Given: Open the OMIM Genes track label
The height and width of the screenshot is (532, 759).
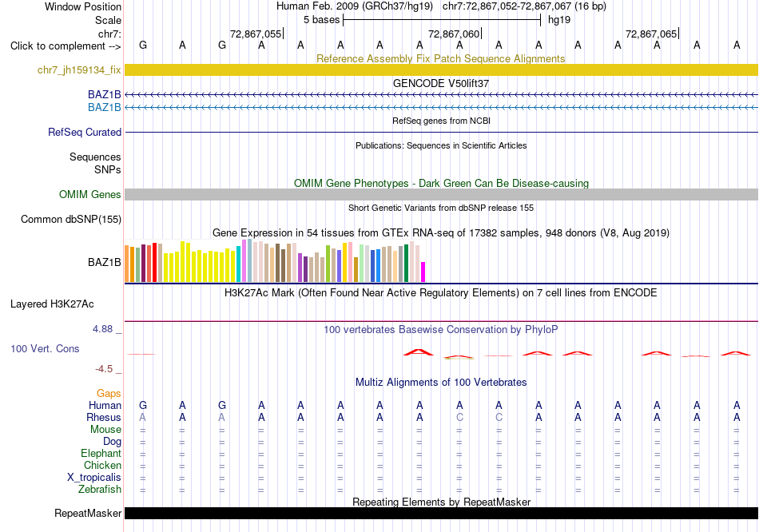Looking at the screenshot, I should click(x=89, y=194).
